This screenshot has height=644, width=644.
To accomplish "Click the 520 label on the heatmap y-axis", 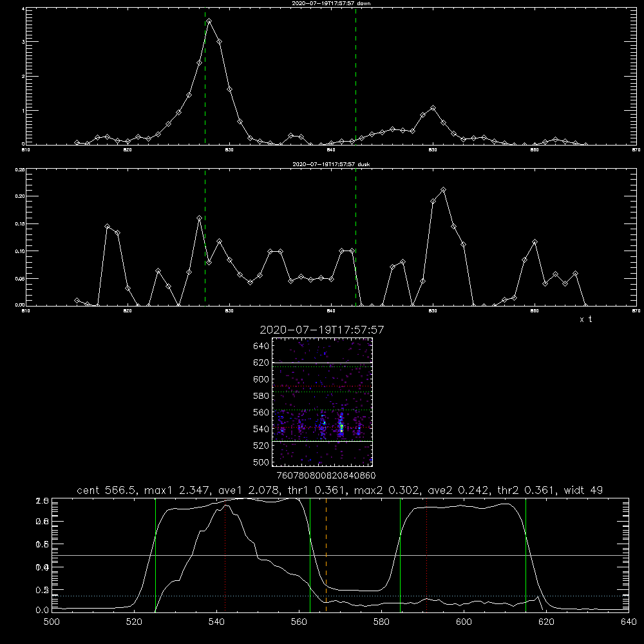I will point(261,446).
